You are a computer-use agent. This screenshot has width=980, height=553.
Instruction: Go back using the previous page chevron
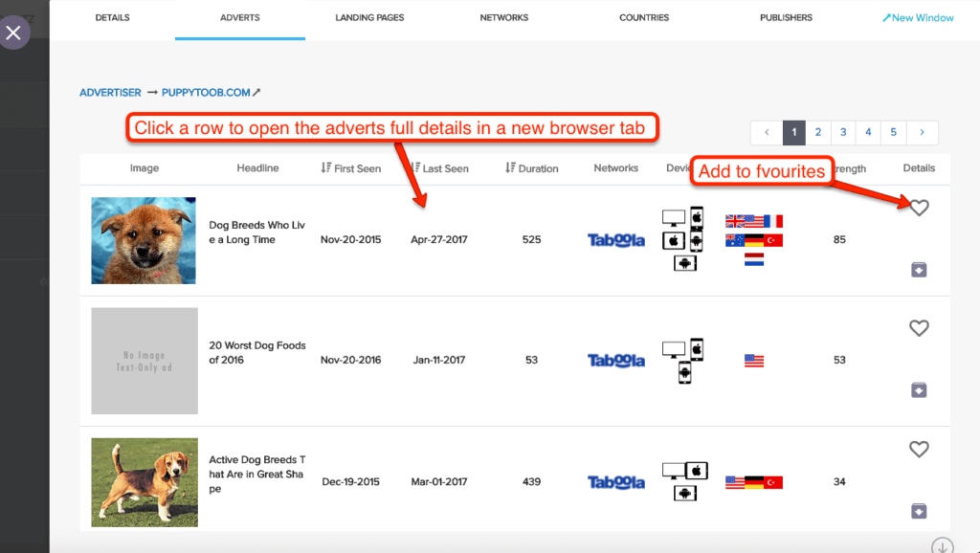766,132
